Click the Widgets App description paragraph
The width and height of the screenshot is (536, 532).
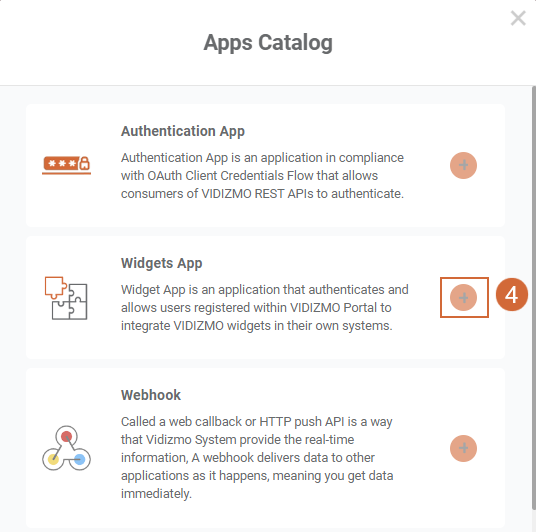pos(265,308)
